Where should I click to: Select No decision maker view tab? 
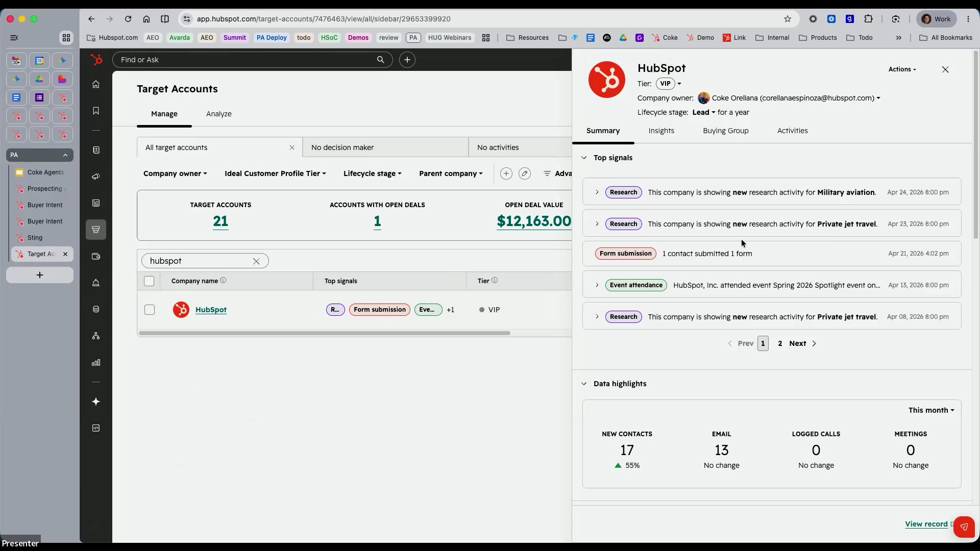(x=385, y=147)
